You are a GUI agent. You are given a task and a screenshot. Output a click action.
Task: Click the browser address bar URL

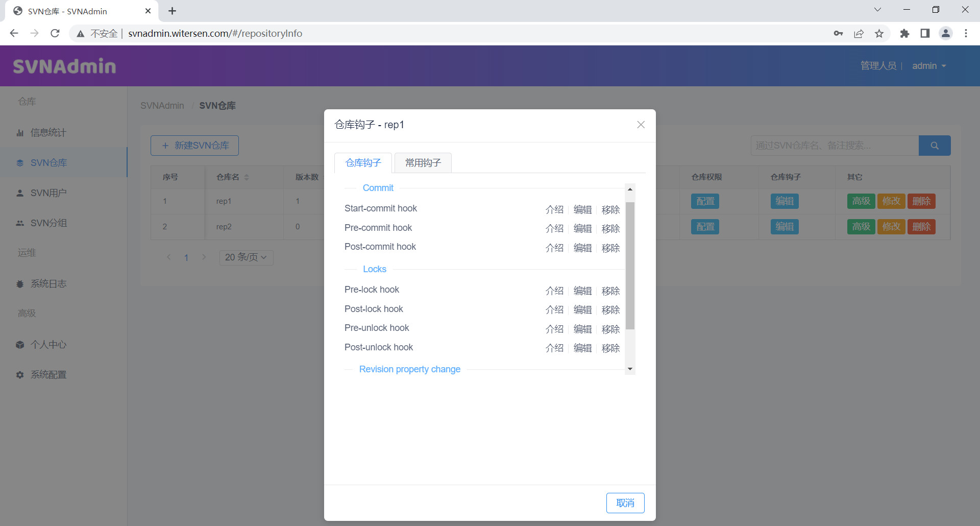215,33
